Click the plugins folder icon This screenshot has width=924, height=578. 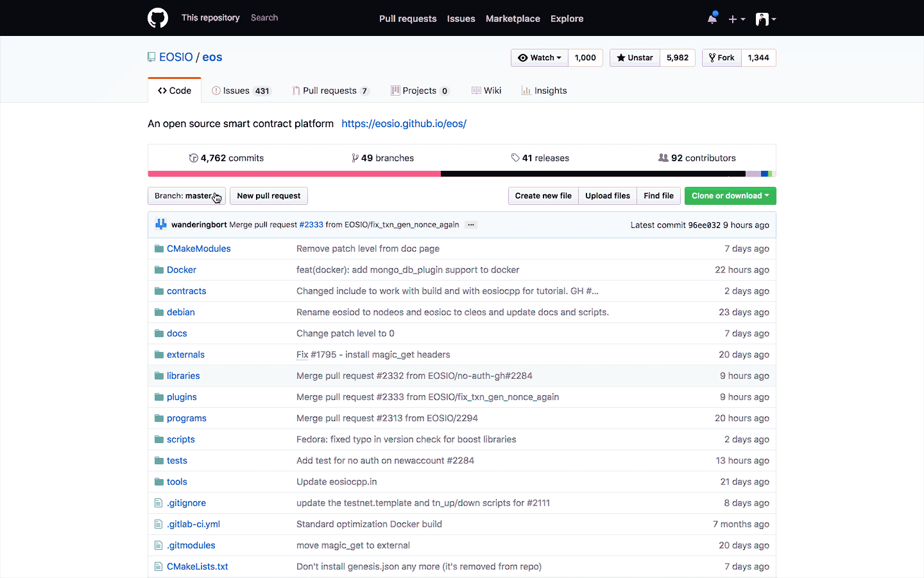coord(159,397)
